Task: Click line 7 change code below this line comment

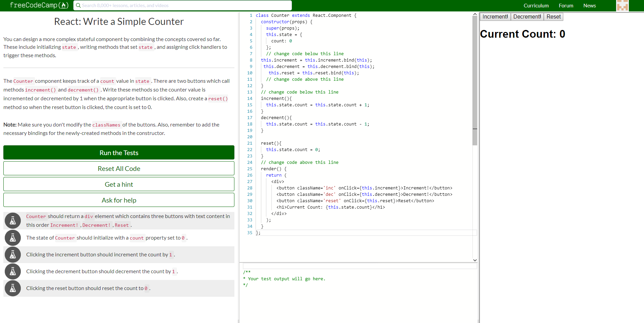Action: [x=305, y=54]
